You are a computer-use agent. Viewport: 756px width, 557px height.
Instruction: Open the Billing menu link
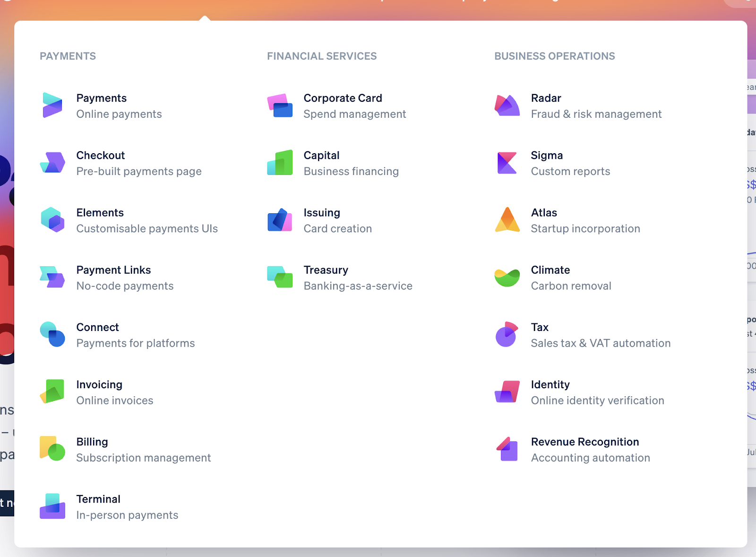click(x=92, y=442)
